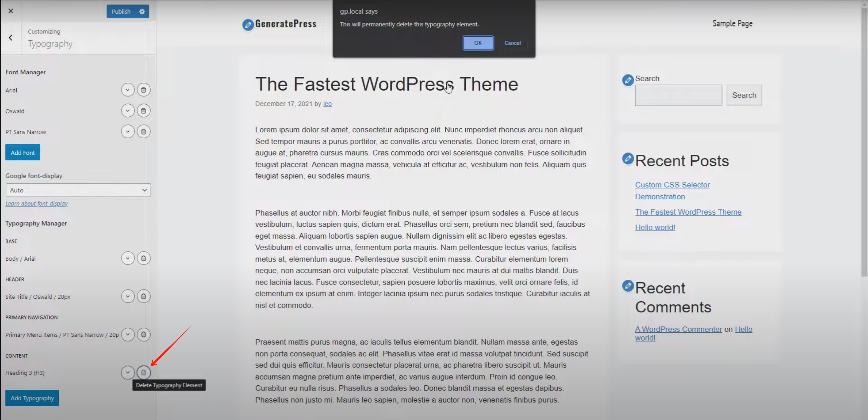Edit the Search widget via pencil icon
The height and width of the screenshot is (420, 868).
click(x=628, y=80)
